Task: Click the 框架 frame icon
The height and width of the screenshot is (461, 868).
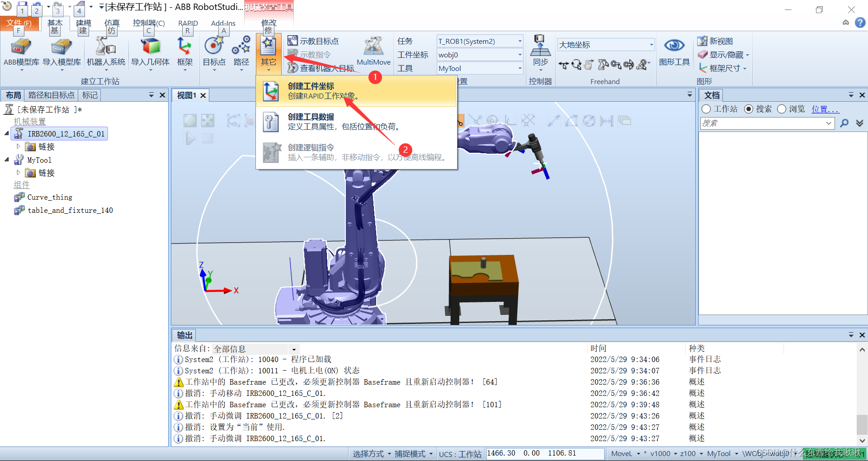Action: [x=184, y=47]
